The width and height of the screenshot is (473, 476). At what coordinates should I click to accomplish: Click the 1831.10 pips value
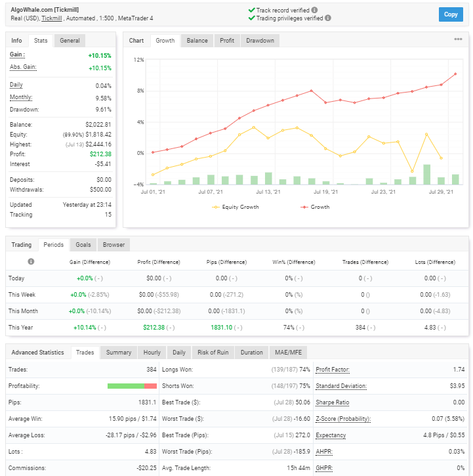[x=222, y=327]
